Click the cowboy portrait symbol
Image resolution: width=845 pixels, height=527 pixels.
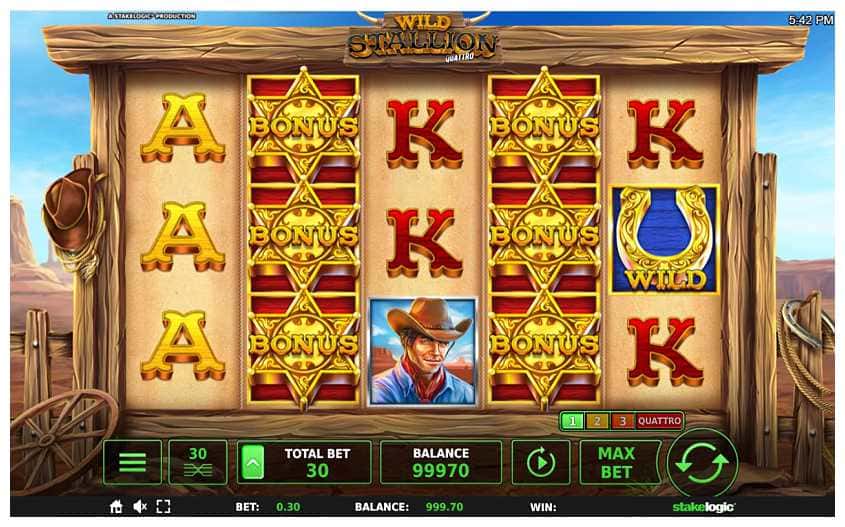click(422, 351)
